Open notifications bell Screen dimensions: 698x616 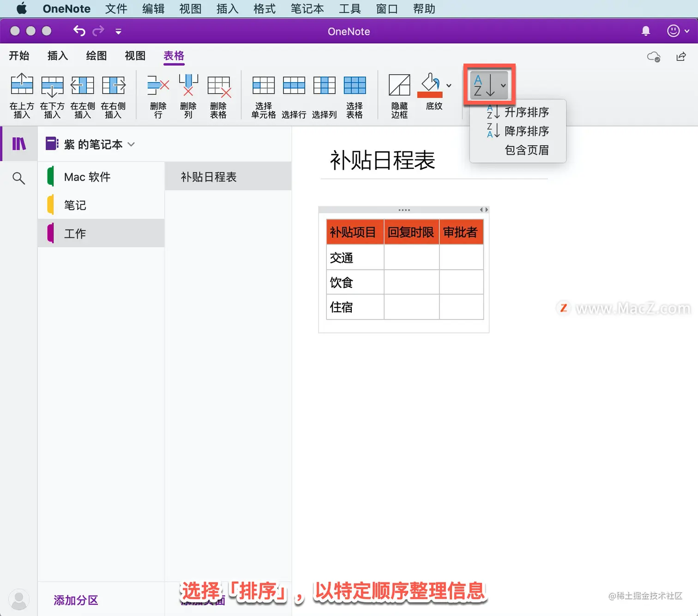646,31
